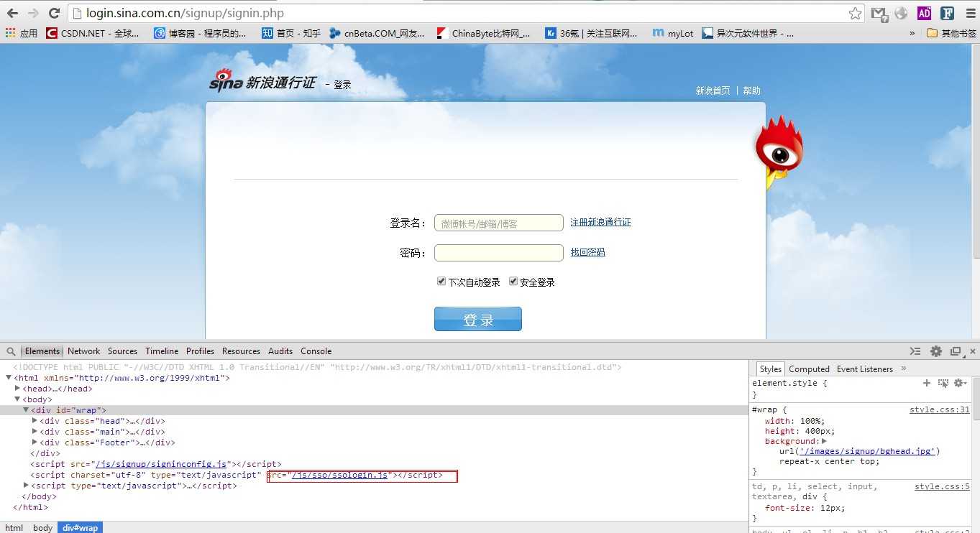Collapse the body node
Image resolution: width=980 pixels, height=533 pixels.
click(17, 399)
